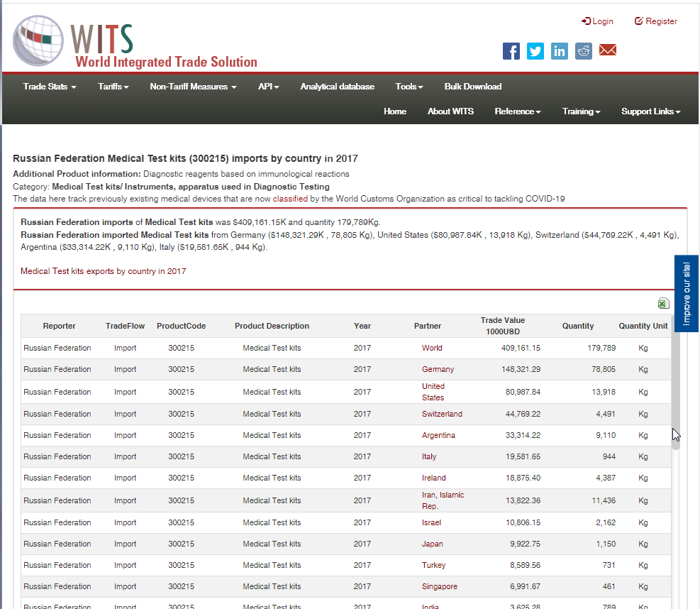The width and height of the screenshot is (700, 609).
Task: Open Bulk Download menu item
Action: (473, 87)
